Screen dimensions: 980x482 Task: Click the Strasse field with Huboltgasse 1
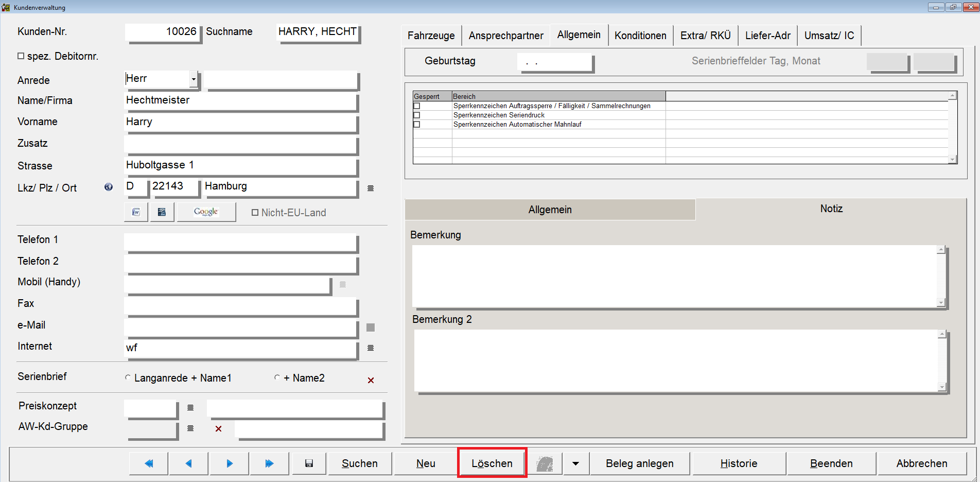click(240, 165)
